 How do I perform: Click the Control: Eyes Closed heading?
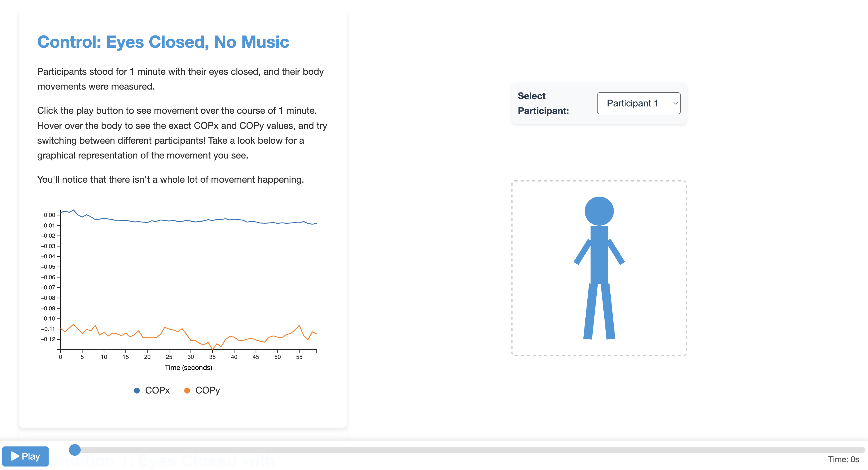tap(163, 42)
